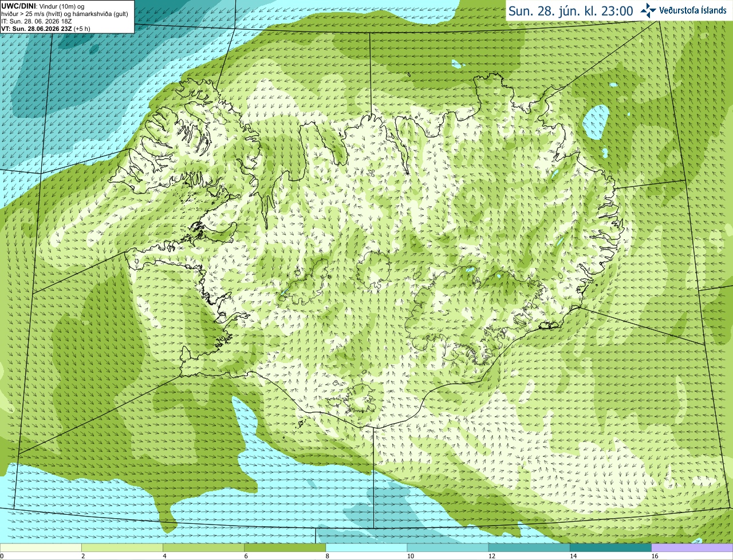
Task: Select the above 16 m/s purple swatch
Action: point(692,547)
